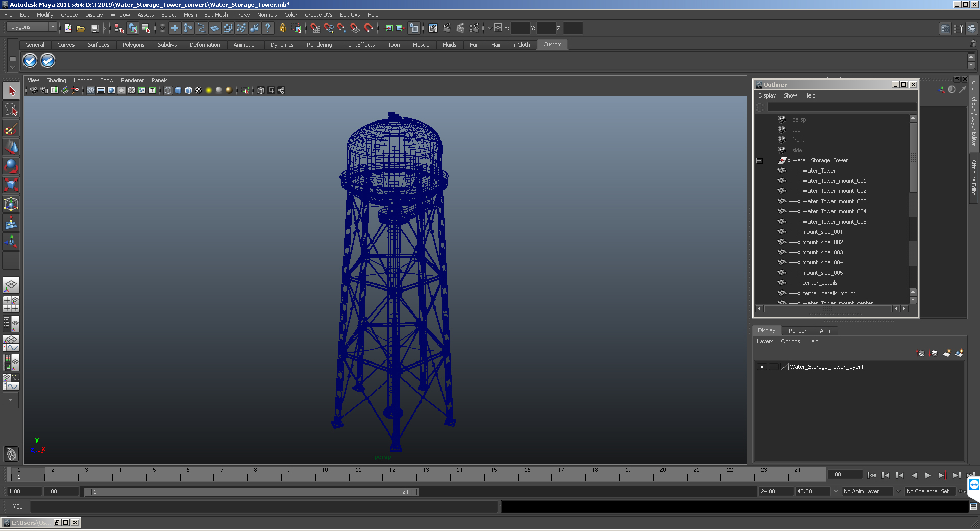Select the Paint Selection tool
Viewport: 980px width, 531px height.
pos(11,129)
